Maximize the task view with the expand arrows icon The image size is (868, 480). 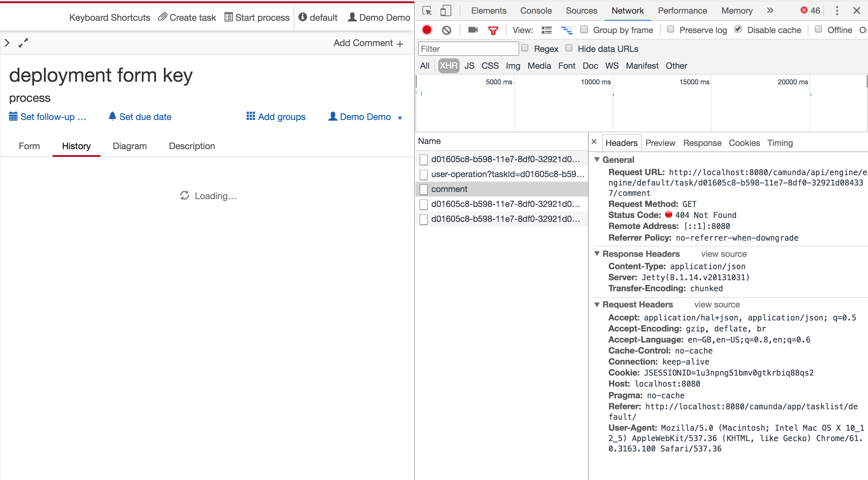click(x=23, y=43)
